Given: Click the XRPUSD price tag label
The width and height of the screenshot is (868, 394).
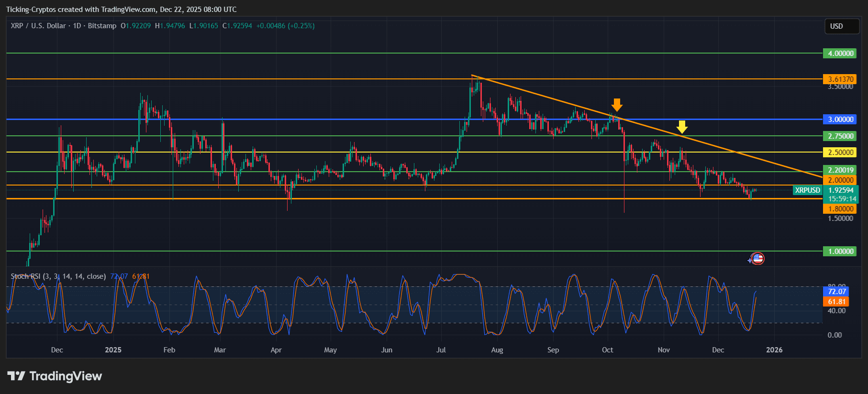Looking at the screenshot, I should coord(807,190).
